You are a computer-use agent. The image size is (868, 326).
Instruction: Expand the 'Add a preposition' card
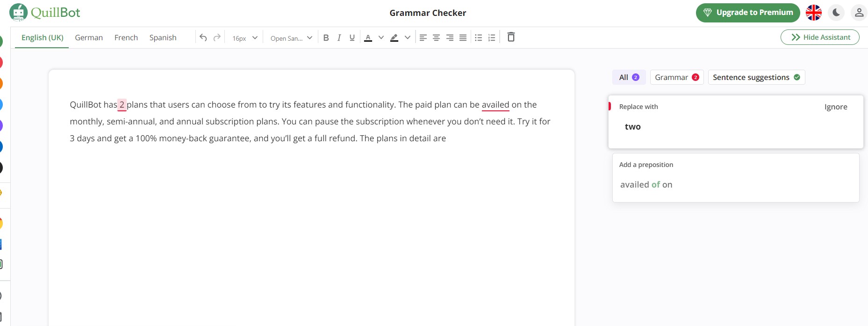[x=736, y=178]
